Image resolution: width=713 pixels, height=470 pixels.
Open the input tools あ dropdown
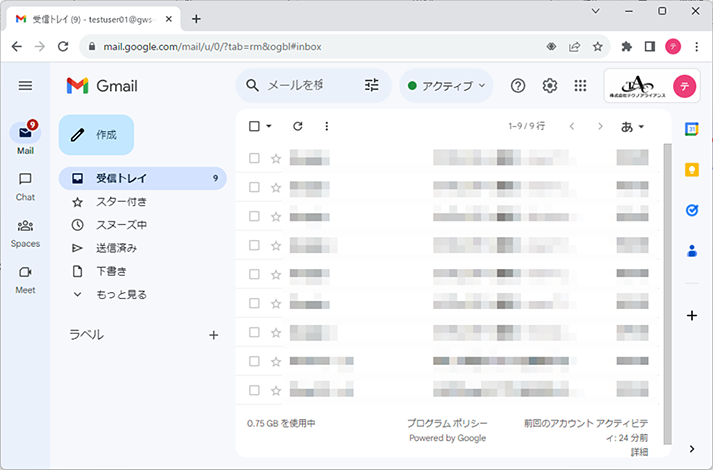[x=633, y=126]
